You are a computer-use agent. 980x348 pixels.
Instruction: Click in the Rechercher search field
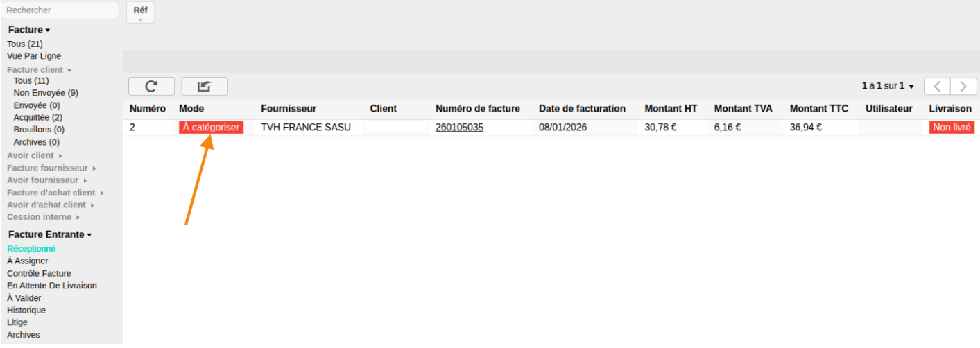[x=60, y=10]
